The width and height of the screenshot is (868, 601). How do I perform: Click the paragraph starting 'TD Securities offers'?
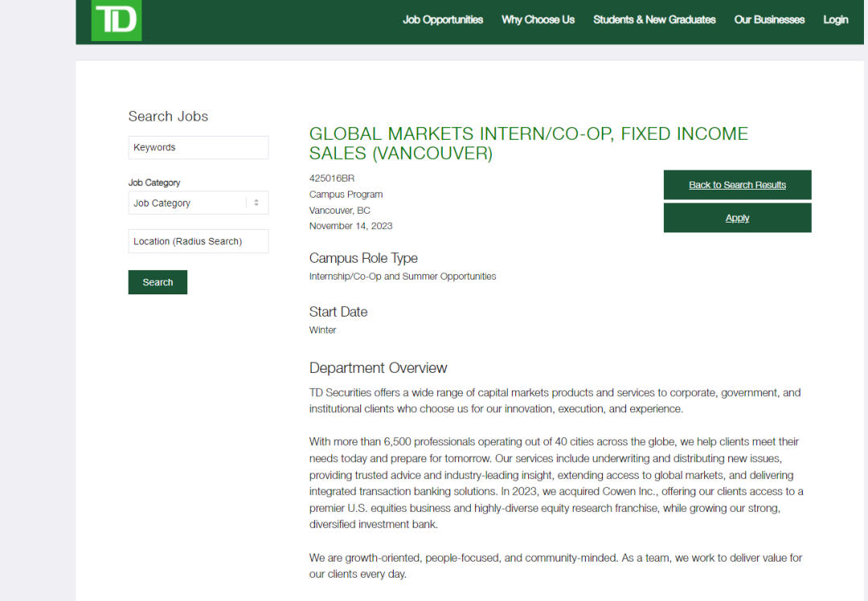pyautogui.click(x=555, y=401)
